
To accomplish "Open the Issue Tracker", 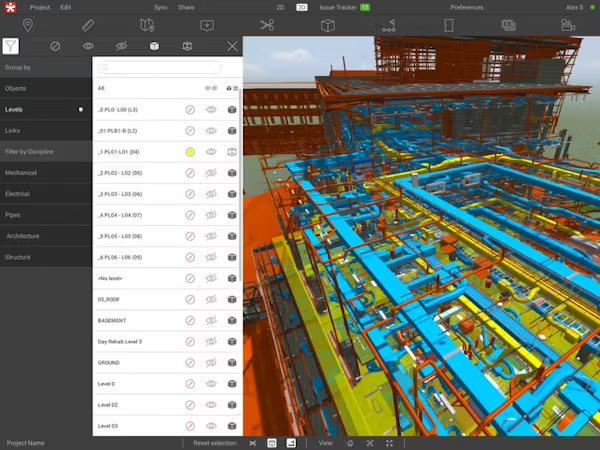I will [338, 7].
